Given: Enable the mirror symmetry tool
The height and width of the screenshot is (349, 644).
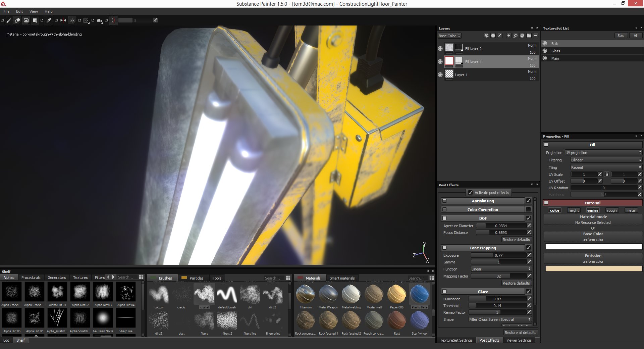Looking at the screenshot, I should 63,20.
